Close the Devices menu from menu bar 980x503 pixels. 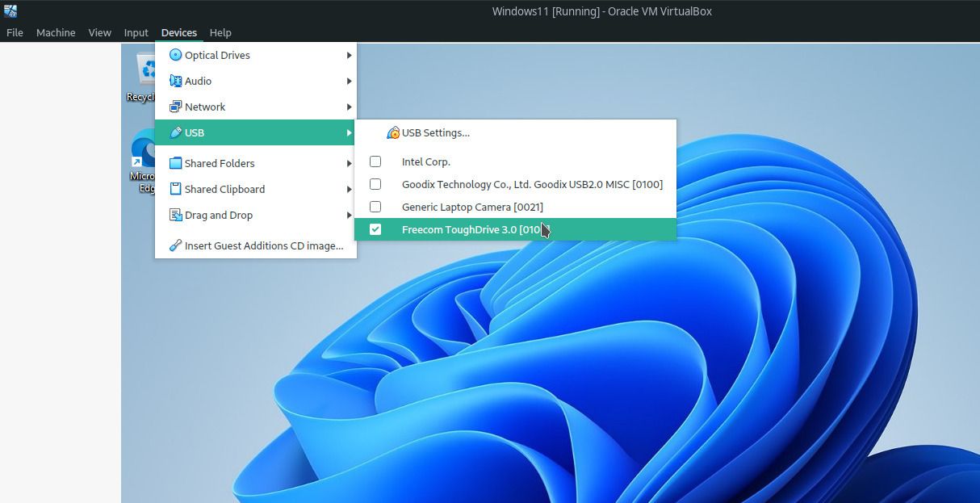point(178,32)
